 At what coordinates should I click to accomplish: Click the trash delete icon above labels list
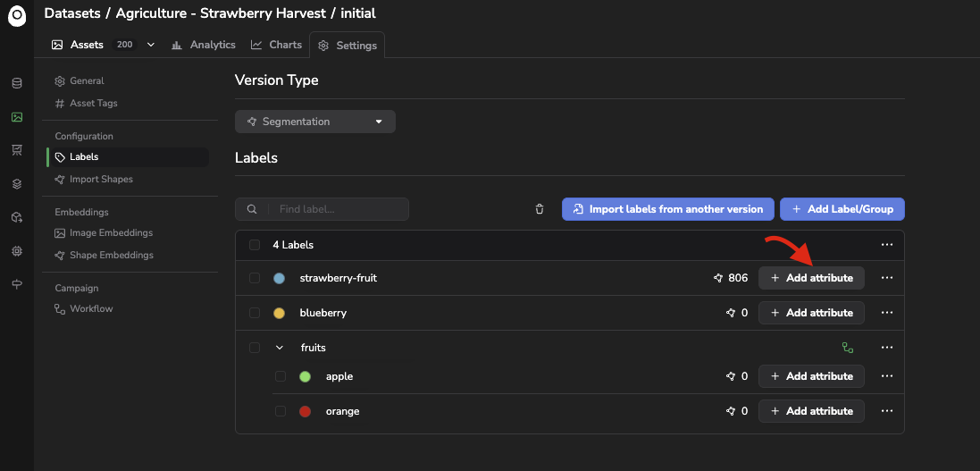click(540, 209)
